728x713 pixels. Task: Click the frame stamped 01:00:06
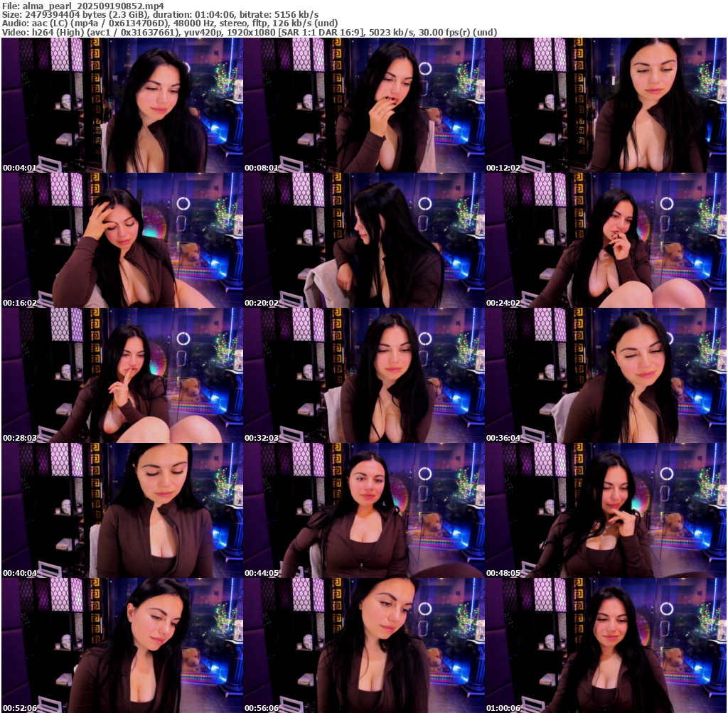point(606,645)
